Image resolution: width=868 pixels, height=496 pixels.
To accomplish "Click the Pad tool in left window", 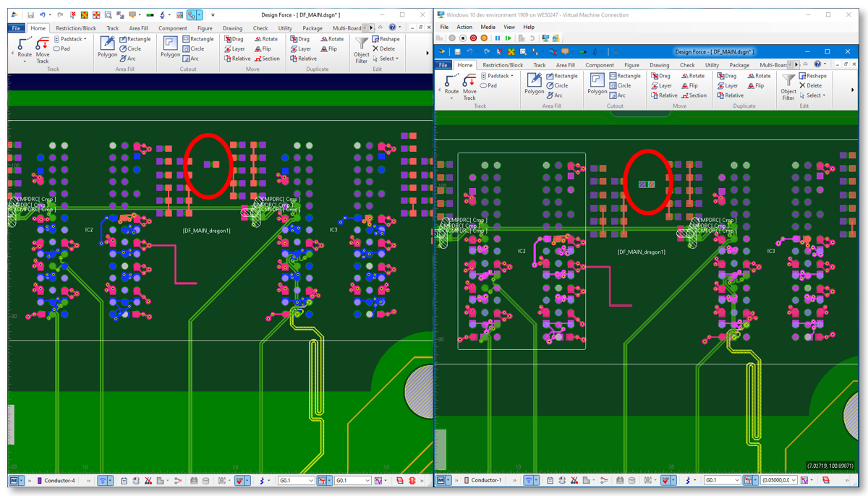I will [x=61, y=48].
